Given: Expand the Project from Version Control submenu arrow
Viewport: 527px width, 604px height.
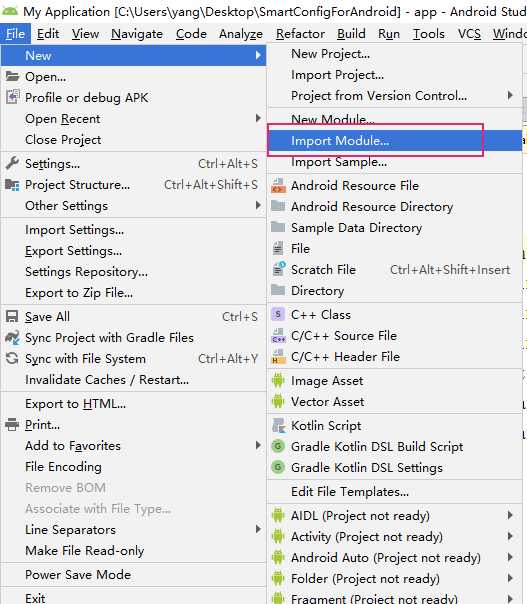Looking at the screenshot, I should tap(510, 95).
